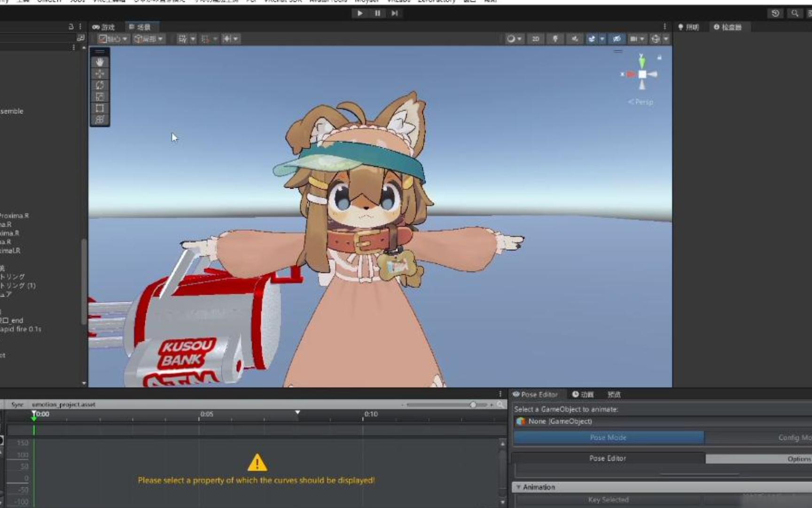Start Play mode with the play button
812x508 pixels.
pos(360,13)
